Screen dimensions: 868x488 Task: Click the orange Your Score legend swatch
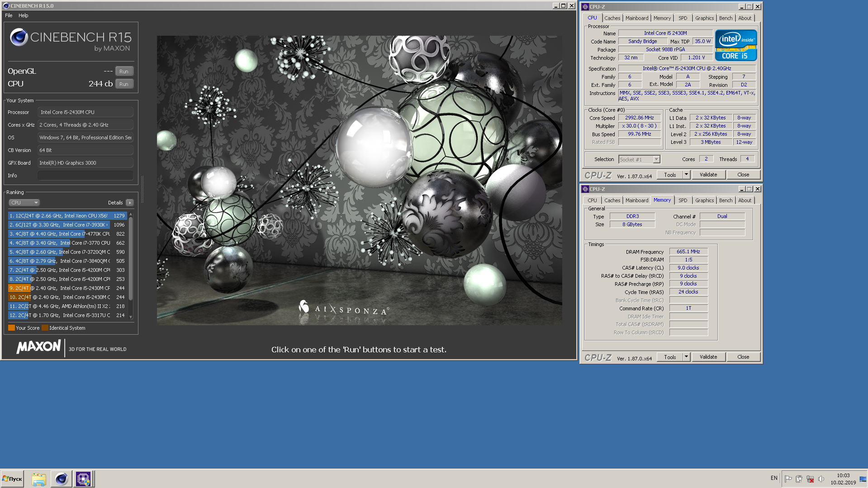pos(11,328)
